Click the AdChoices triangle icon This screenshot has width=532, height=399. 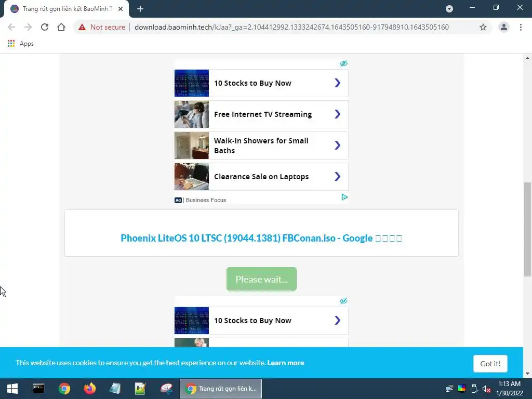click(x=344, y=197)
